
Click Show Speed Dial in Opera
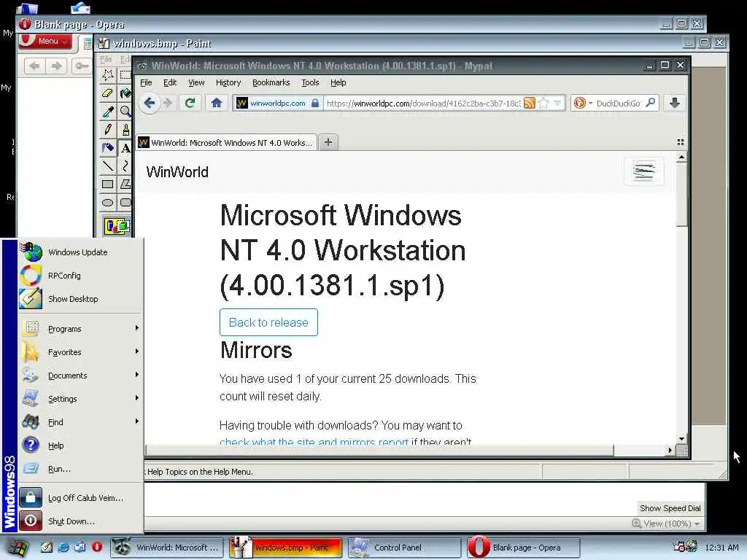tap(670, 508)
